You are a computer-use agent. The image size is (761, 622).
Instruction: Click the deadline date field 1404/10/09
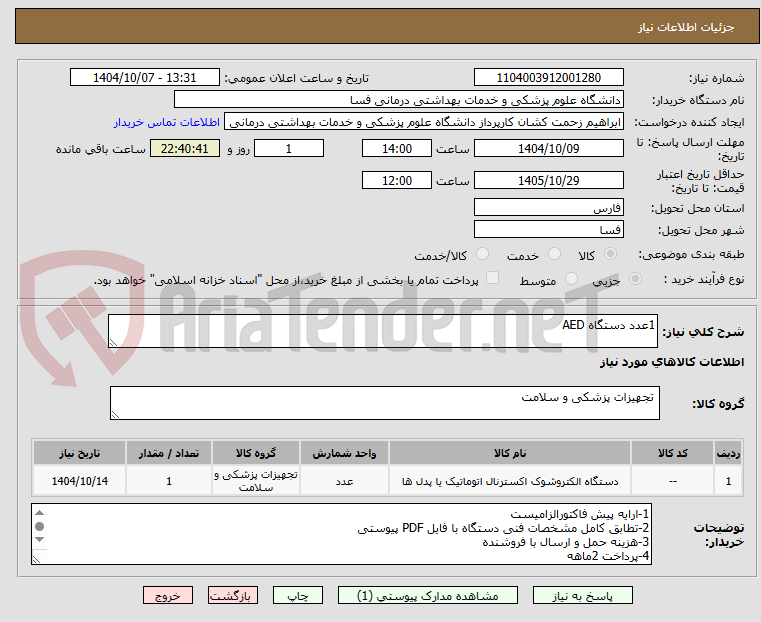(x=548, y=148)
